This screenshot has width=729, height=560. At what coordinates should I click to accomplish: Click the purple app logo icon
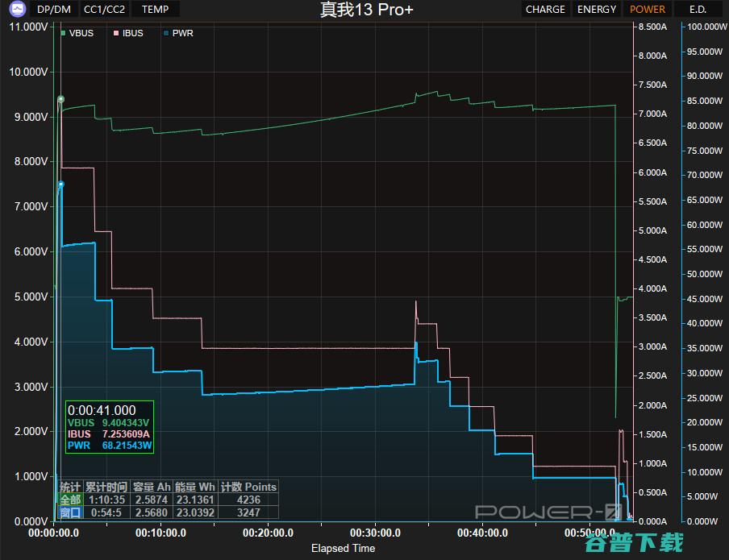(x=17, y=9)
